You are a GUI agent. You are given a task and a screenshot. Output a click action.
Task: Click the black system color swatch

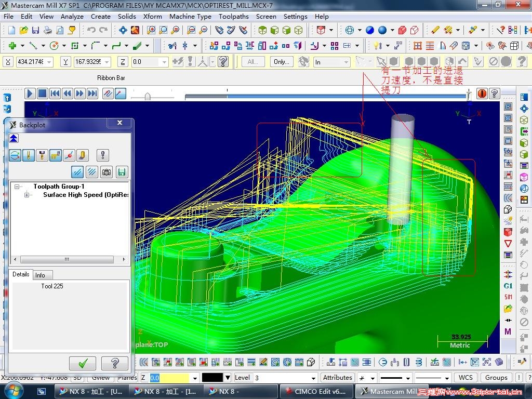click(212, 378)
